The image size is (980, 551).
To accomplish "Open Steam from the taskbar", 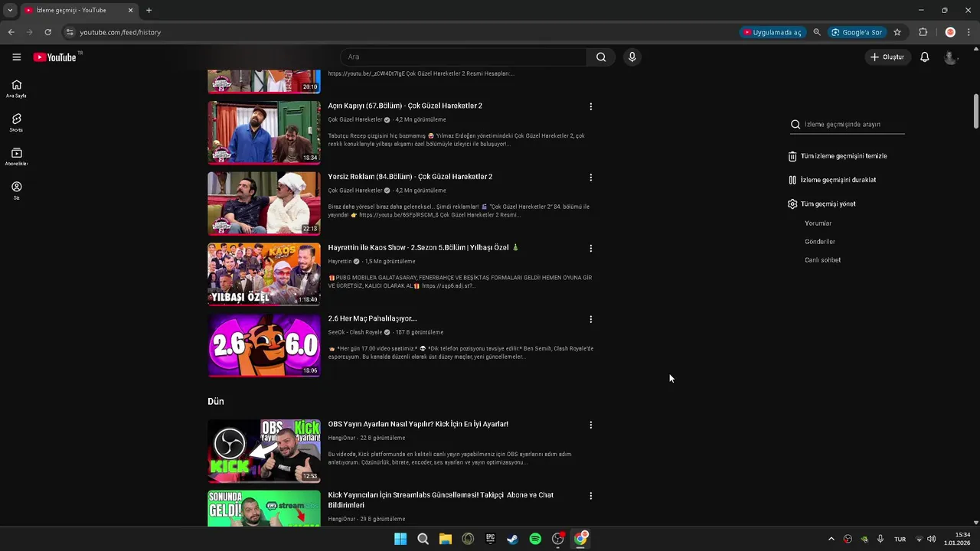I will point(513,539).
